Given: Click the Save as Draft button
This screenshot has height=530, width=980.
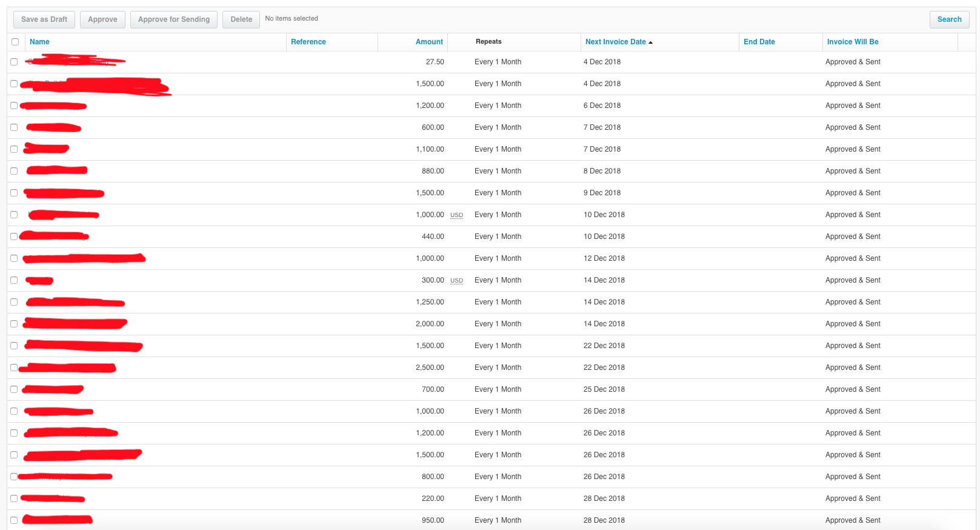Looking at the screenshot, I should click(x=44, y=19).
